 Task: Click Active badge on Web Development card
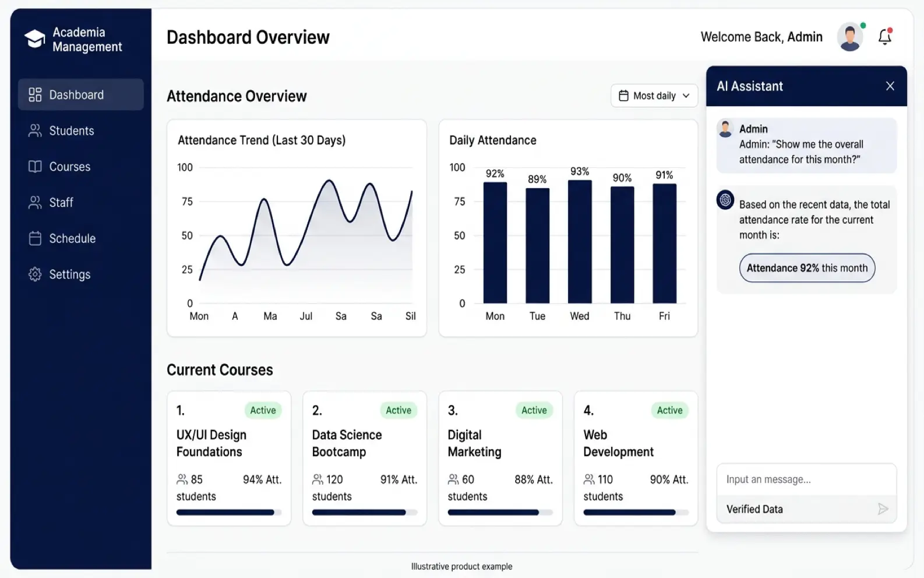tap(670, 410)
